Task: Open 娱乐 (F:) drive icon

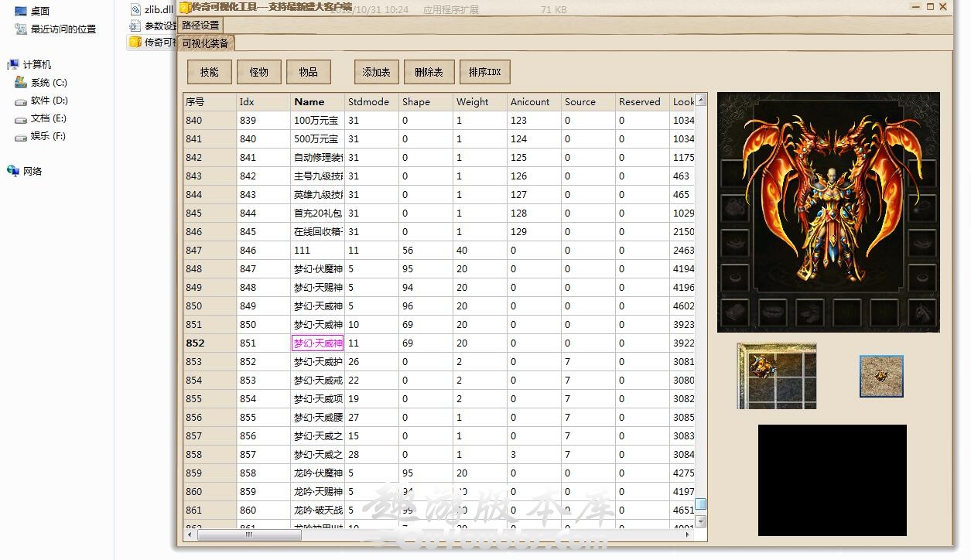Action: coord(21,136)
